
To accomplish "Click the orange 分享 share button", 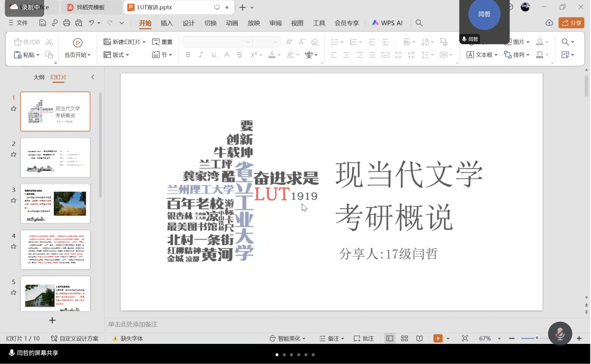I will pos(571,23).
